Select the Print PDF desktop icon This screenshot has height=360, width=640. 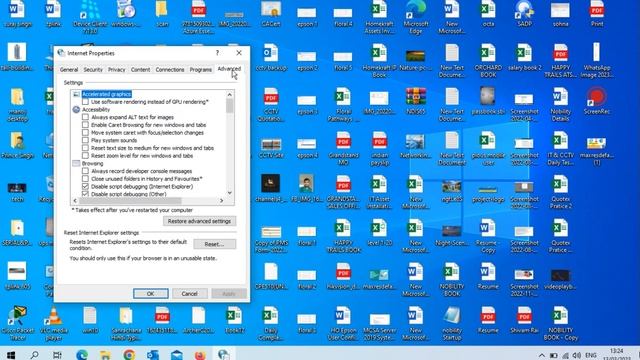597,14
